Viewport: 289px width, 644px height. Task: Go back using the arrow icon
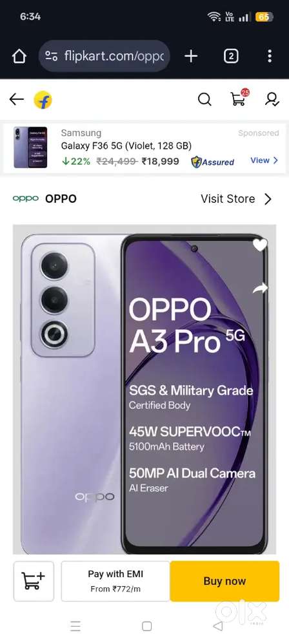point(17,99)
